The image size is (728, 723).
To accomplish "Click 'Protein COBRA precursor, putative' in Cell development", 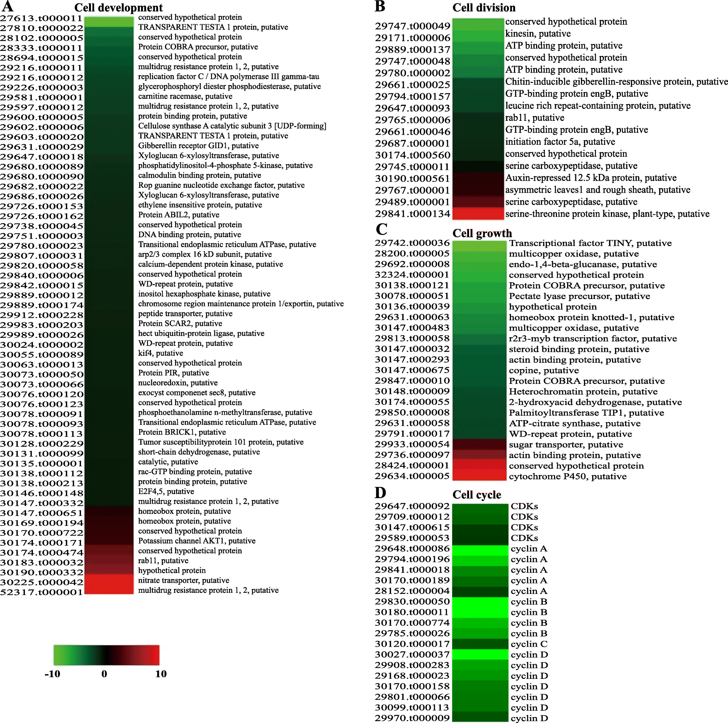I will pyautogui.click(x=198, y=47).
